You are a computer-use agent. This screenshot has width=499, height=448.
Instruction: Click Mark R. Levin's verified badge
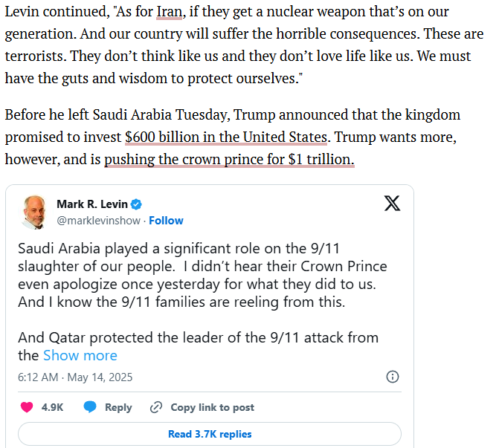pyautogui.click(x=136, y=204)
